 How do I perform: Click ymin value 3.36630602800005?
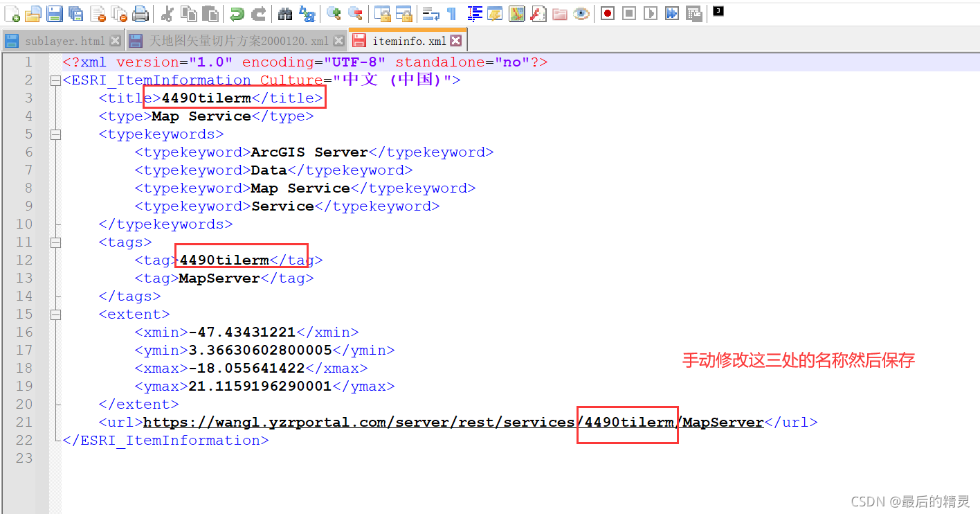tap(260, 351)
